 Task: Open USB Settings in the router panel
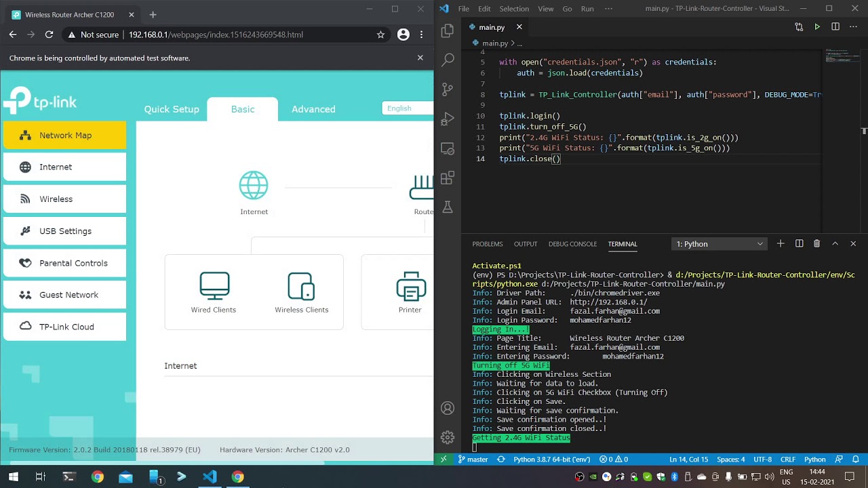(x=64, y=231)
